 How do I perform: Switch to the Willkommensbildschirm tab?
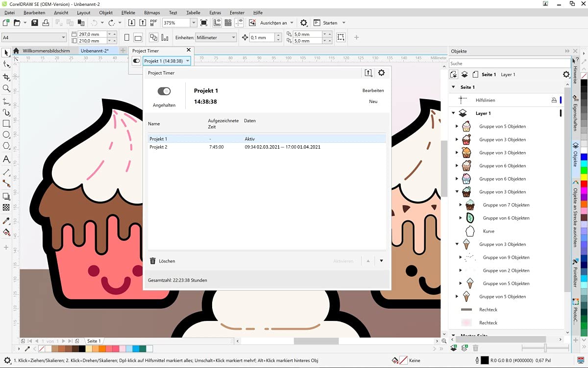pyautogui.click(x=46, y=51)
